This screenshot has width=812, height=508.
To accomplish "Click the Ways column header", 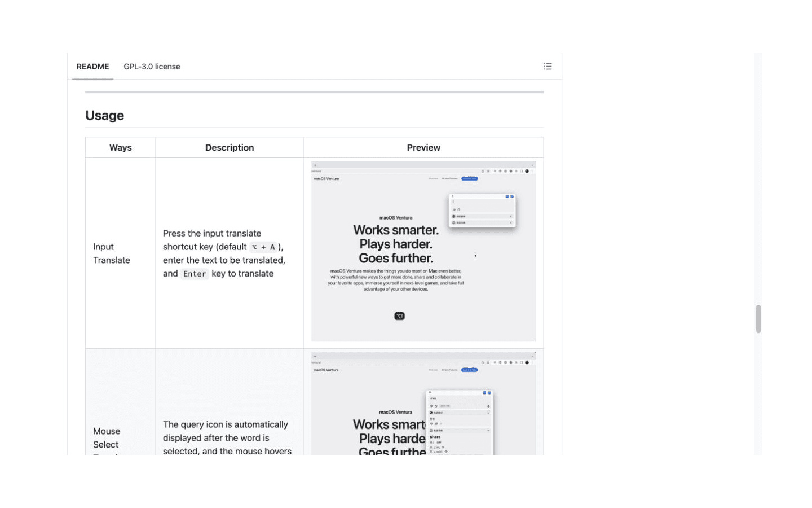I will coord(120,148).
